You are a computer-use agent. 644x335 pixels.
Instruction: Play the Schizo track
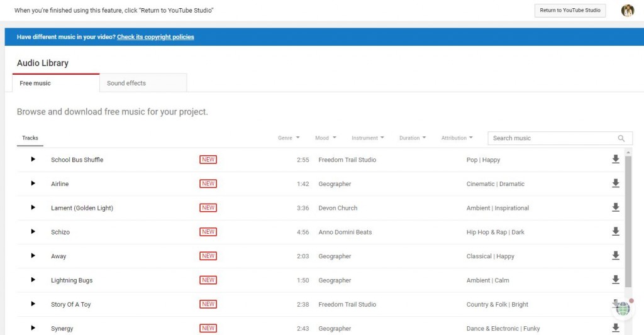[x=33, y=231]
